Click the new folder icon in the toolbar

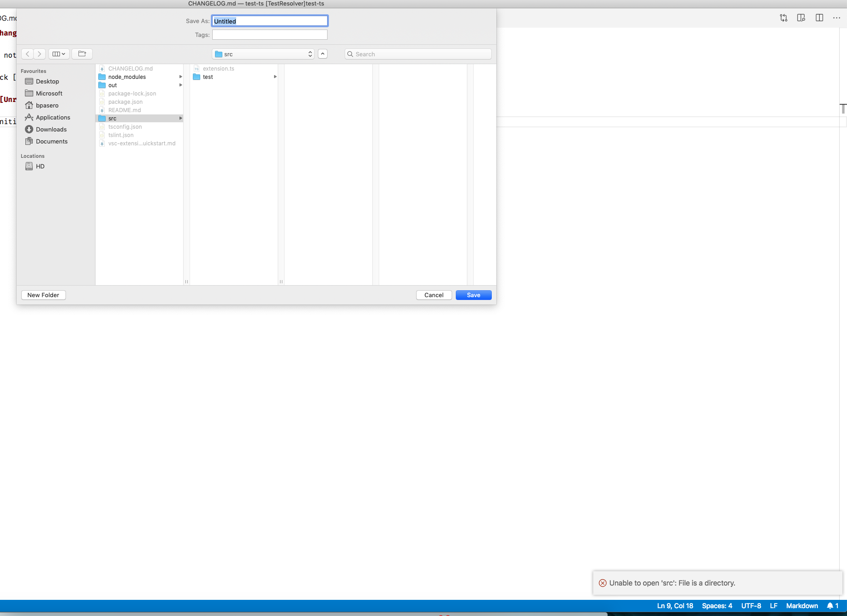(x=82, y=54)
